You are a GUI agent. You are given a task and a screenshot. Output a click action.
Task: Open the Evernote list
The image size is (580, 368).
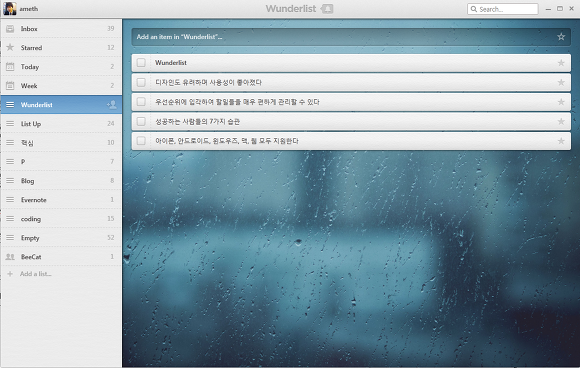61,200
